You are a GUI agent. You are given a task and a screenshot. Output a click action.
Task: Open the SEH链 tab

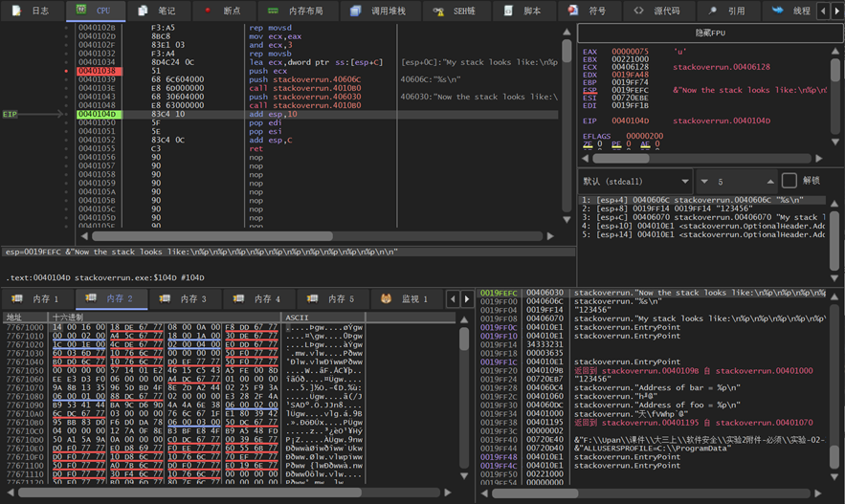coord(456,11)
